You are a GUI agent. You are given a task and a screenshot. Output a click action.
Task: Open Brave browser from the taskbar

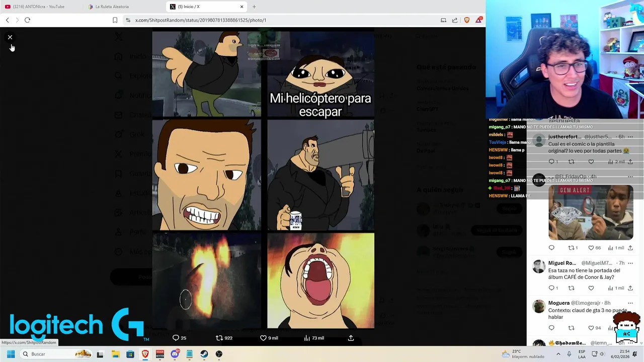pyautogui.click(x=145, y=354)
